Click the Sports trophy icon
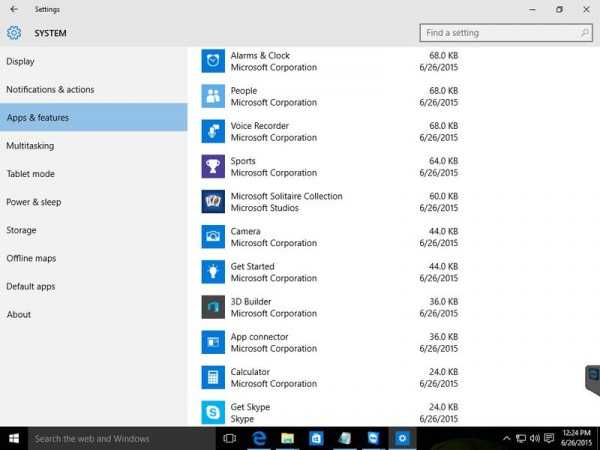Viewport: 600px width, 450px height. click(x=213, y=167)
